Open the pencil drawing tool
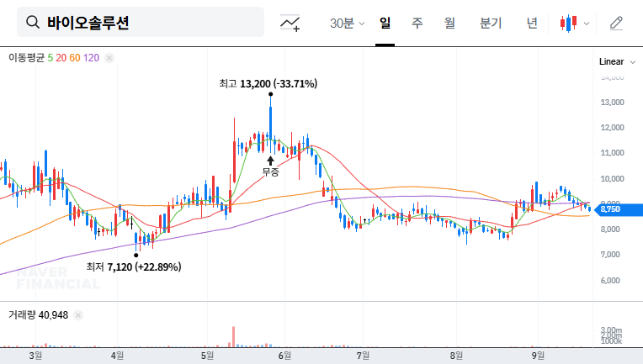The height and width of the screenshot is (364, 643). click(616, 24)
